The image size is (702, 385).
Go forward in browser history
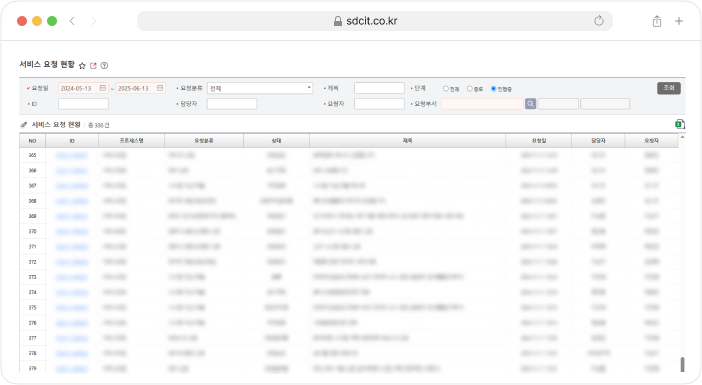(94, 21)
